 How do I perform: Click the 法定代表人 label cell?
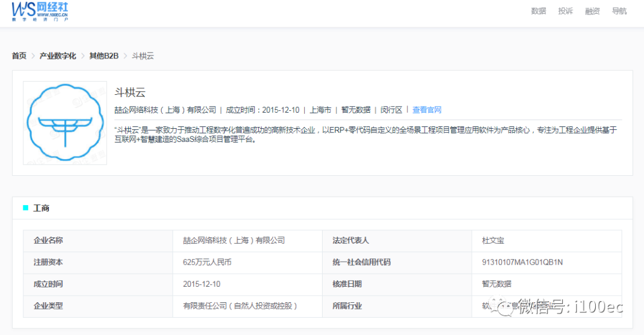point(397,241)
